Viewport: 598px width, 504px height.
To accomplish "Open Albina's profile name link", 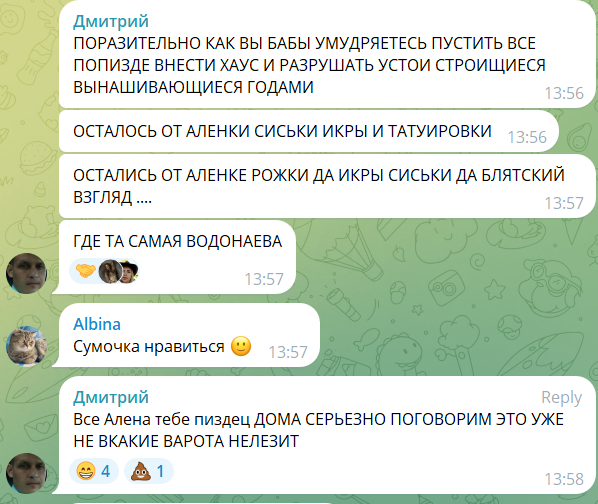I will (x=97, y=324).
